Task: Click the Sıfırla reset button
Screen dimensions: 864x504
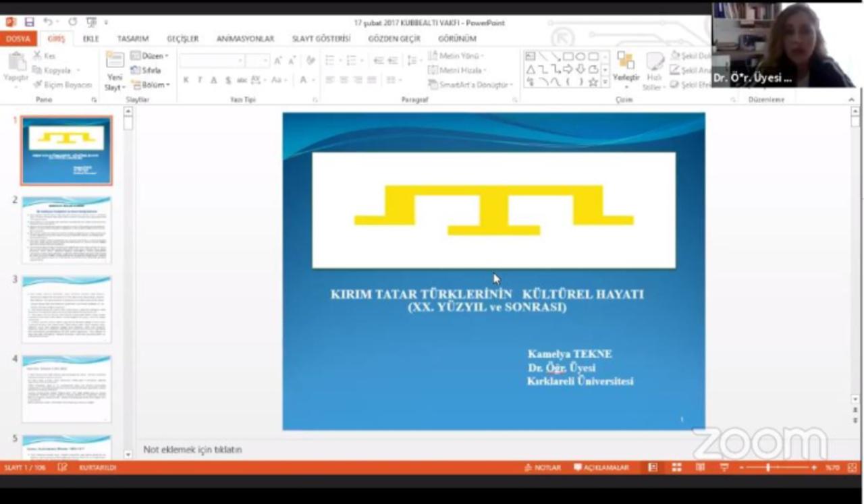Action: point(146,70)
